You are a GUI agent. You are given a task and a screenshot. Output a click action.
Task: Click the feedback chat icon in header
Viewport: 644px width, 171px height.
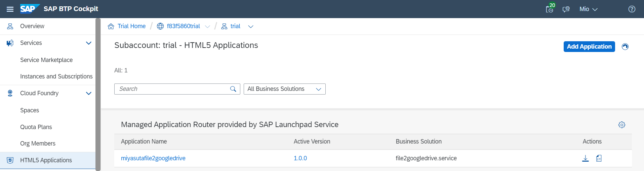pyautogui.click(x=566, y=9)
